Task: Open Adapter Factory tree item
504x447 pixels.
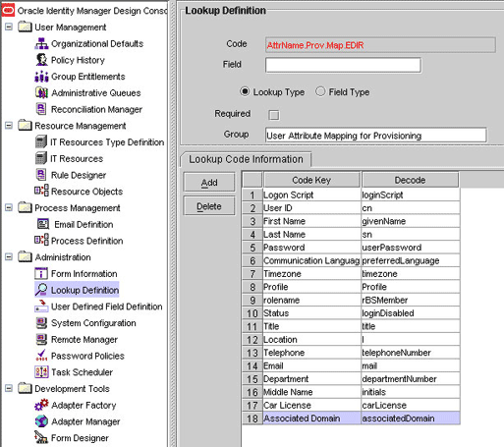Action: coord(84,406)
